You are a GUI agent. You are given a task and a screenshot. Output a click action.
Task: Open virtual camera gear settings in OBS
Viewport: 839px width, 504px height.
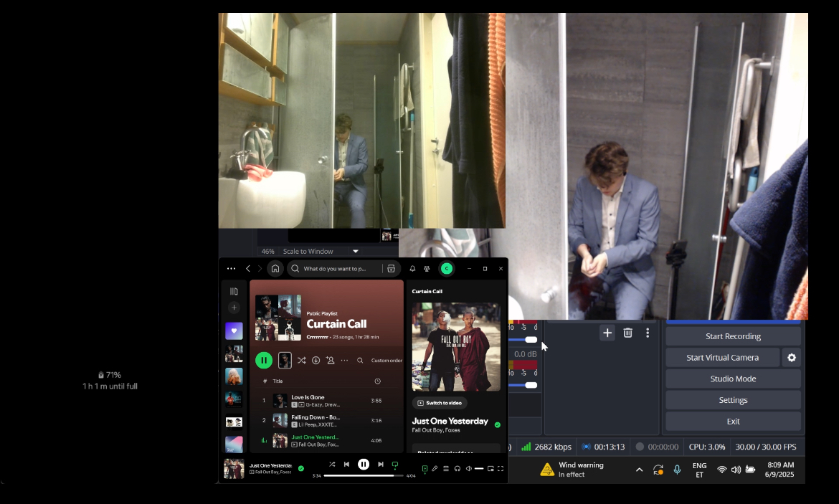click(x=792, y=358)
